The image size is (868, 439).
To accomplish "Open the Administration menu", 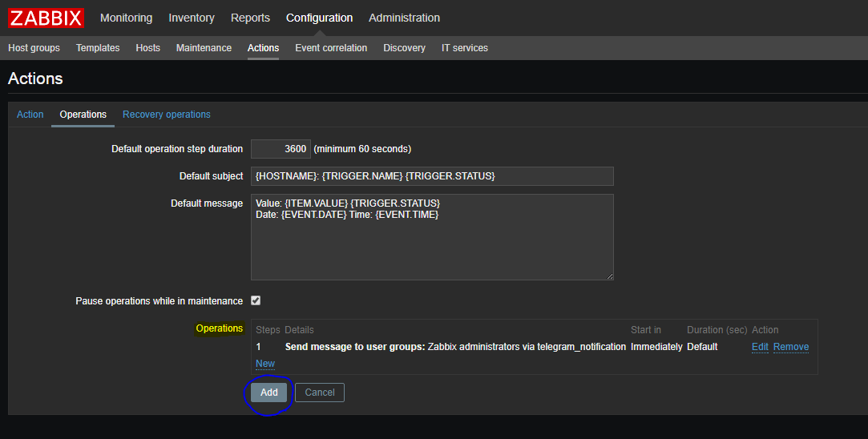I will pyautogui.click(x=404, y=18).
